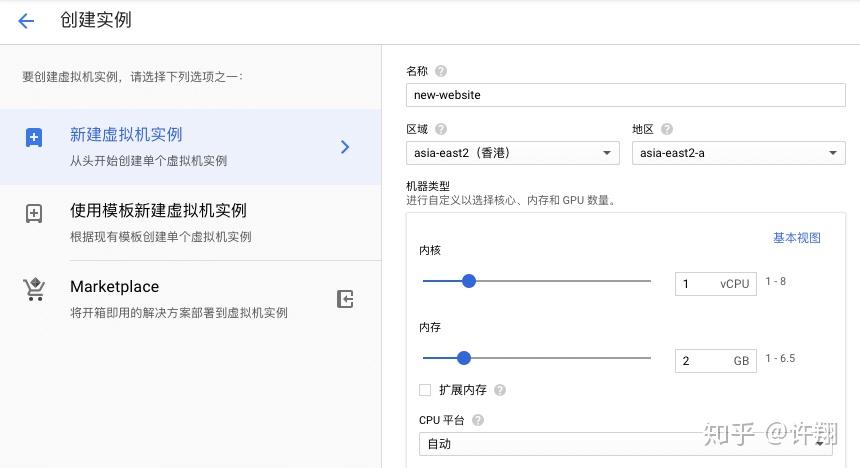Click the 内核 slider handle
This screenshot has width=860, height=468.
point(469,281)
